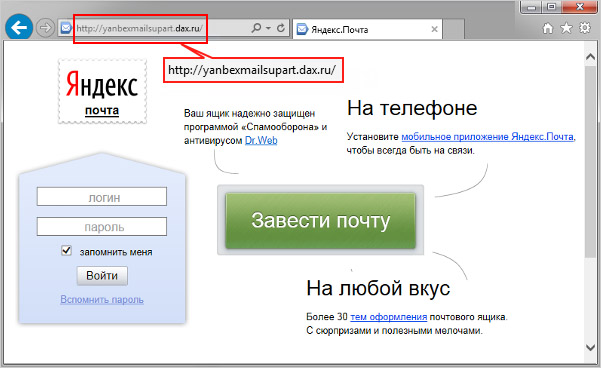Click the запомнить меня label text

click(116, 252)
